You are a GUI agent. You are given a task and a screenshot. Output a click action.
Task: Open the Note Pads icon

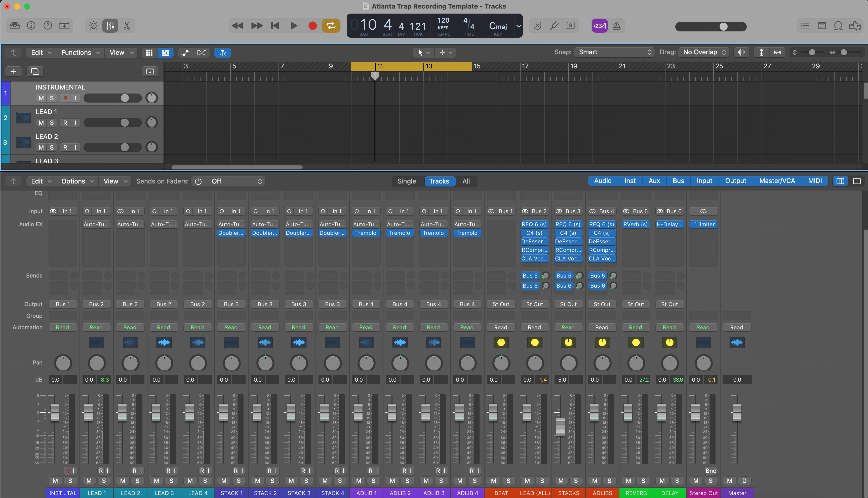click(x=822, y=26)
